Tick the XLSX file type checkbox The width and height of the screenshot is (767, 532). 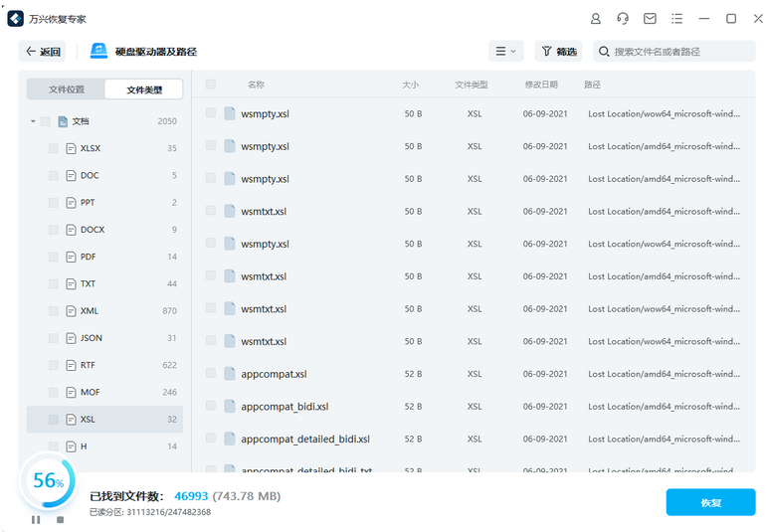coord(54,148)
